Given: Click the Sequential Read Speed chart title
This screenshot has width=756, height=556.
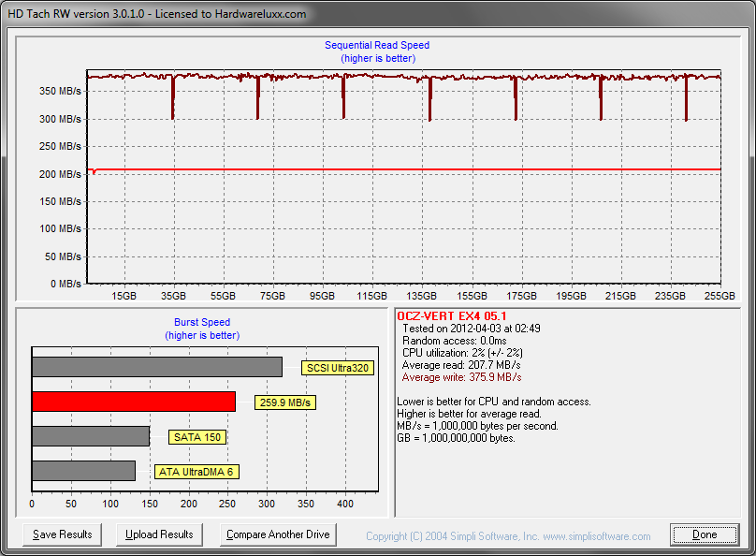Looking at the screenshot, I should tap(377, 45).
